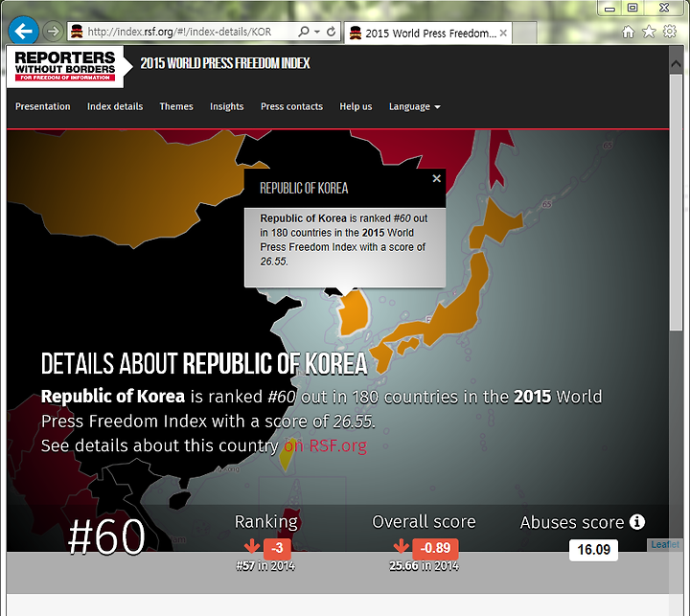690x616 pixels.
Task: Click the refresh page icon
Action: (x=331, y=32)
